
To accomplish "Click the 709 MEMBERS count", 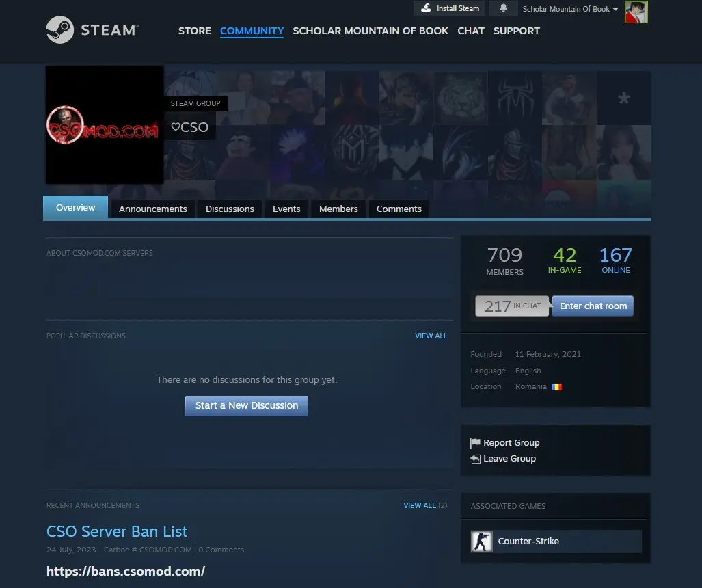I will pos(504,261).
